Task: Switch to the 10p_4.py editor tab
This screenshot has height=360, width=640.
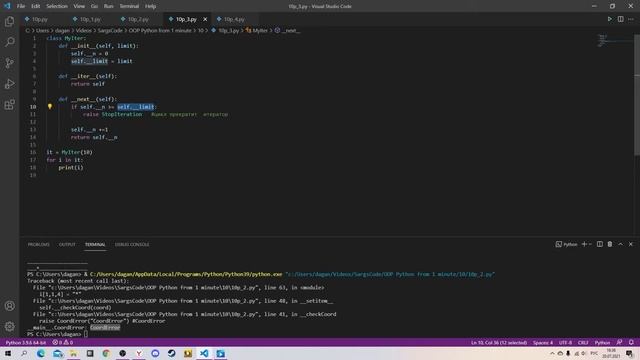Action: pos(234,19)
